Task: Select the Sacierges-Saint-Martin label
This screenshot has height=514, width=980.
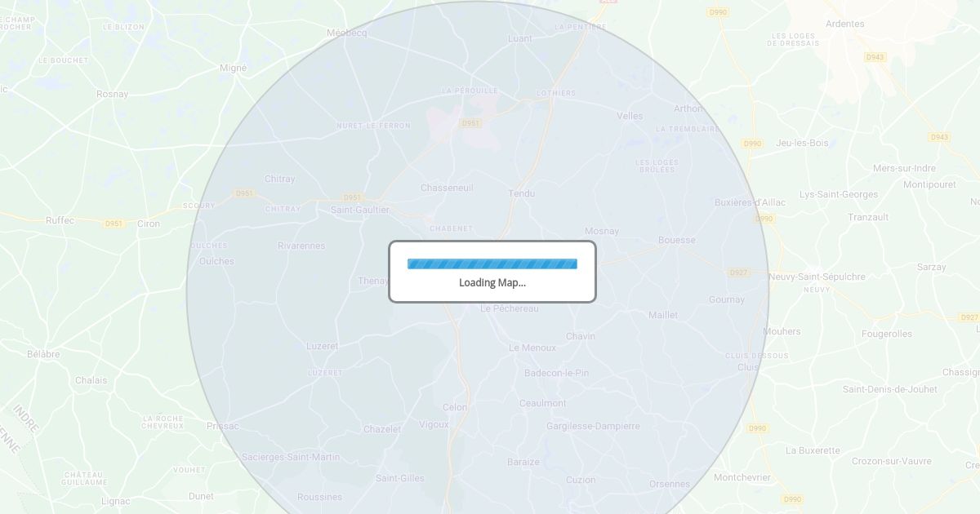Action: (x=291, y=457)
